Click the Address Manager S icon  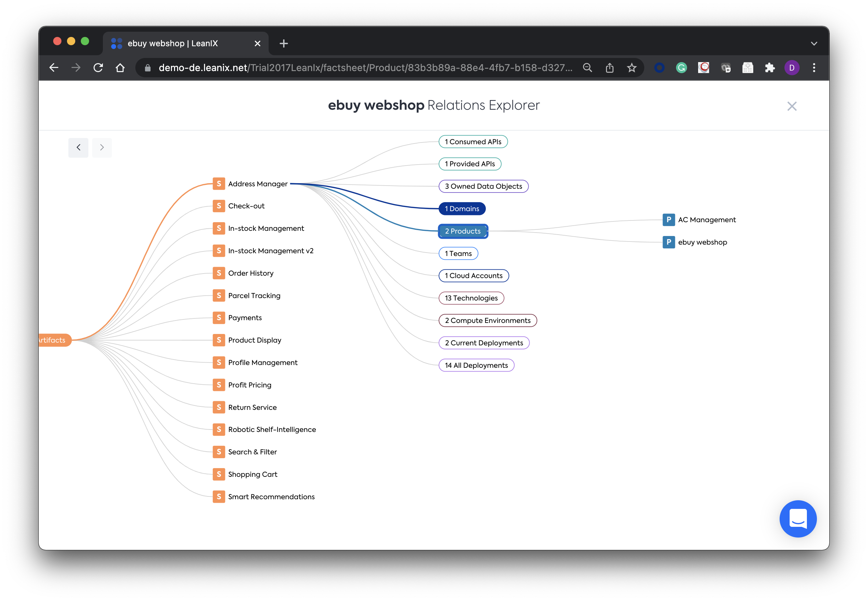pyautogui.click(x=219, y=184)
